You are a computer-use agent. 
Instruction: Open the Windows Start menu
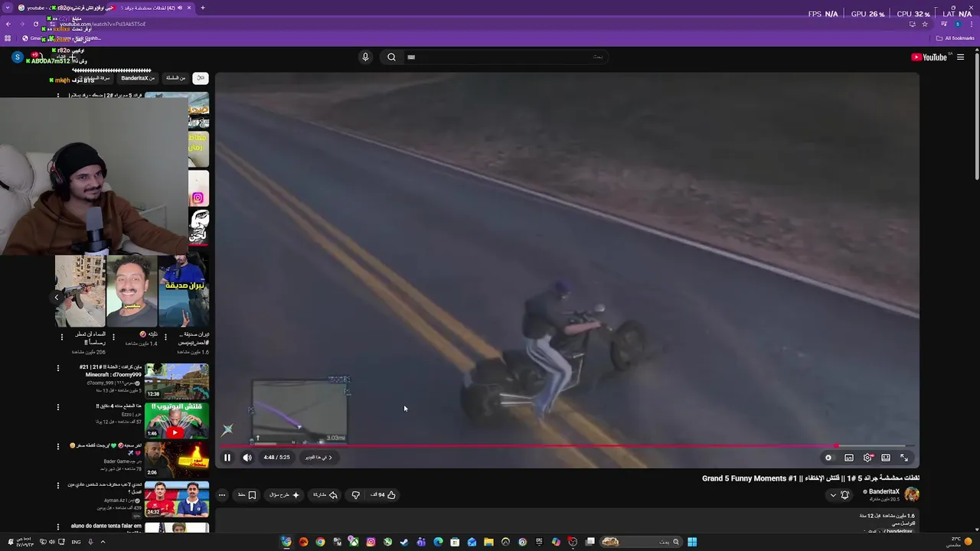[692, 542]
